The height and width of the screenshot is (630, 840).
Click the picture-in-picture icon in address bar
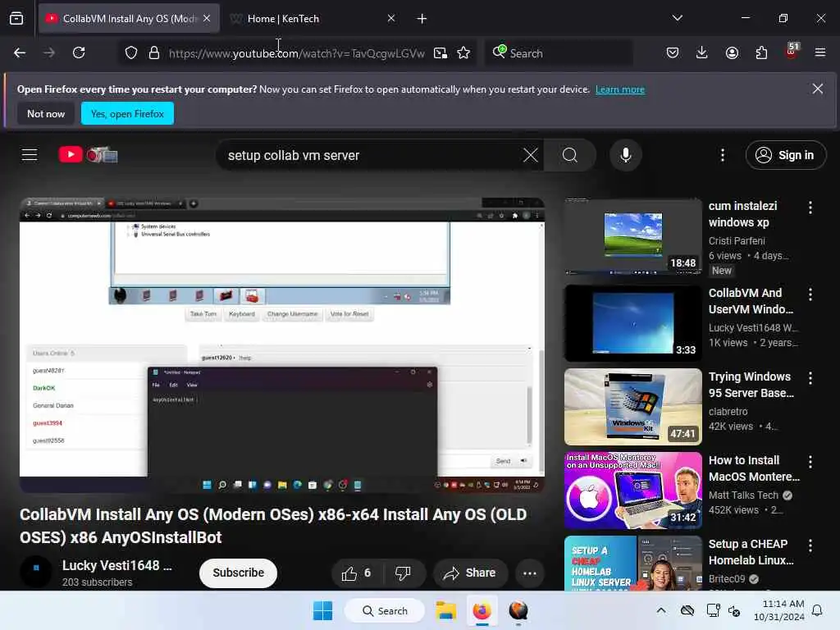coord(441,52)
